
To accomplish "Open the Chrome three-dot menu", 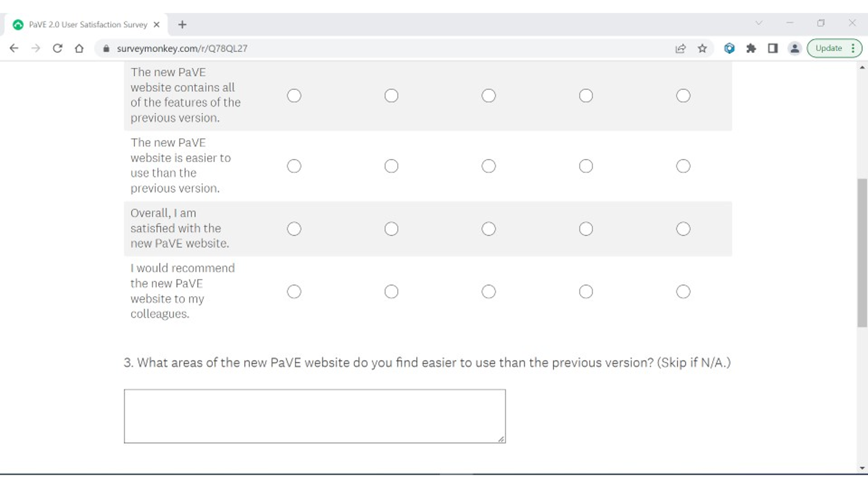I will [853, 48].
